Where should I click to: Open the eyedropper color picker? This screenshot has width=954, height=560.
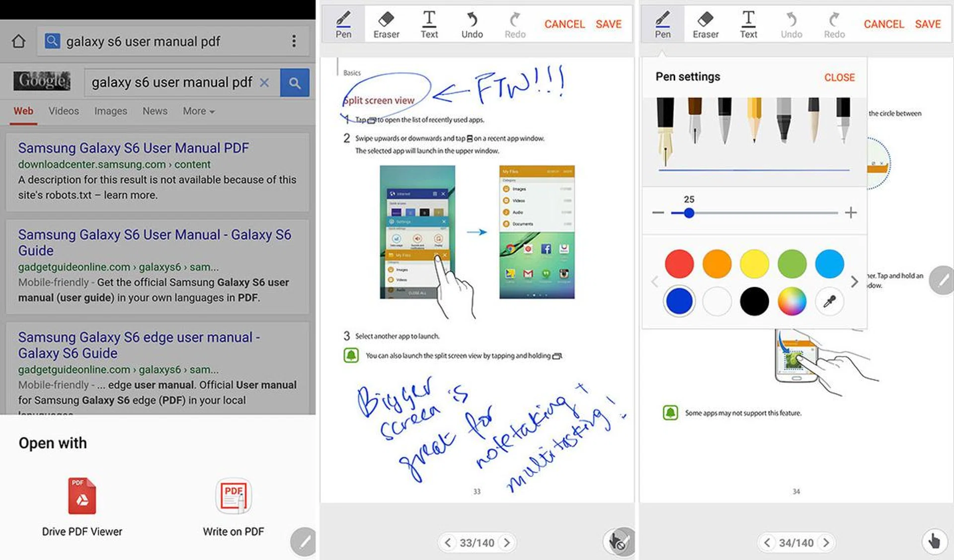(829, 301)
